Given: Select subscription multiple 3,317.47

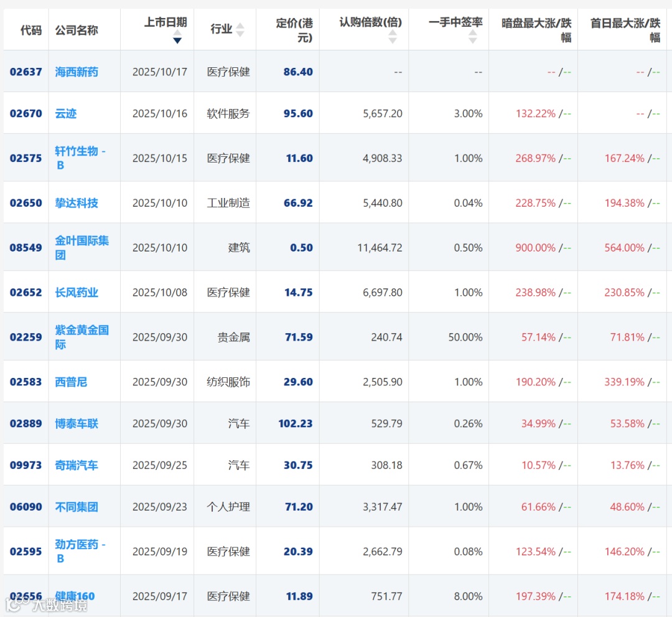Looking at the screenshot, I should coord(382,507).
